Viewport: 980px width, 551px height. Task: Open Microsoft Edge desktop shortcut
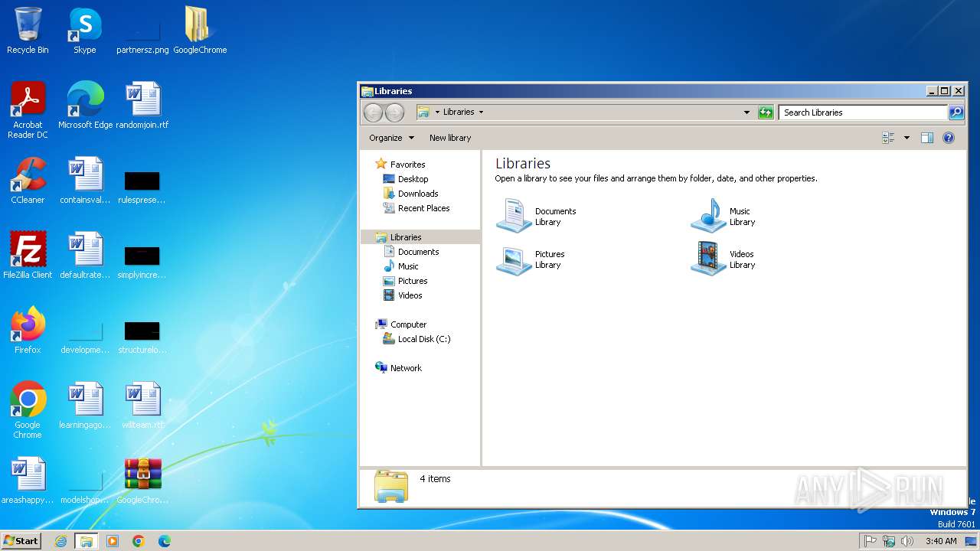tap(85, 106)
